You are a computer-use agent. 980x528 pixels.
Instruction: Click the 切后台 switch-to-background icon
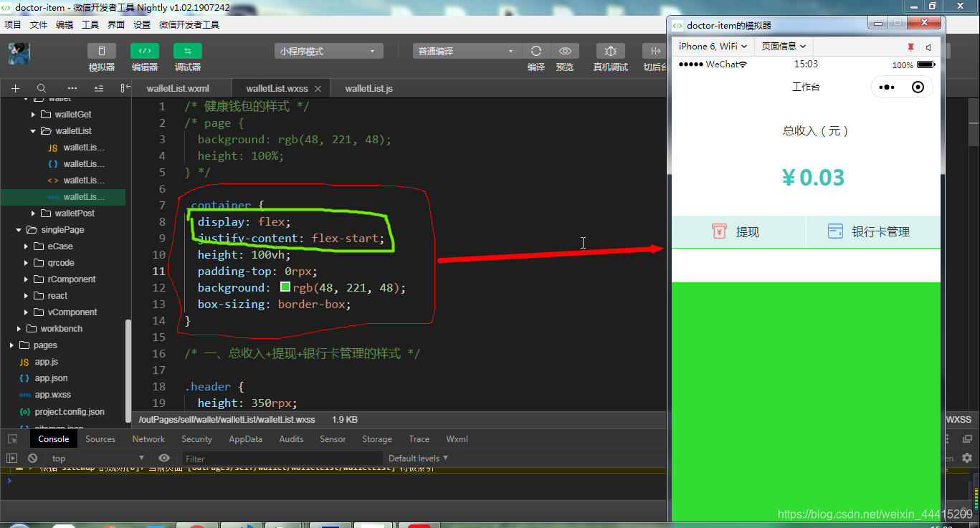tap(655, 51)
